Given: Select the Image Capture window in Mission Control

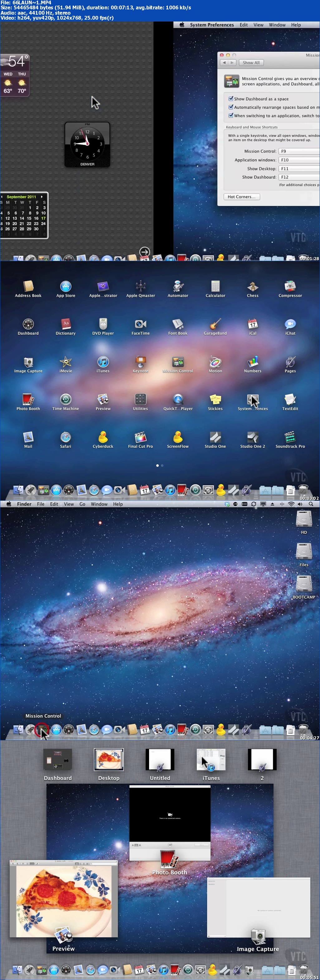Looking at the screenshot, I should click(x=259, y=908).
